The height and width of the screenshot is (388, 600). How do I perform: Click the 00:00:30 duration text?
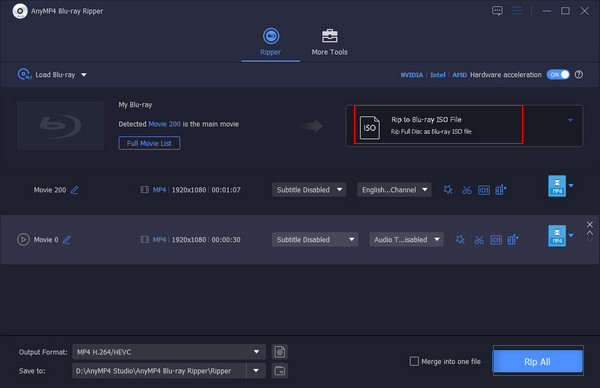point(226,240)
